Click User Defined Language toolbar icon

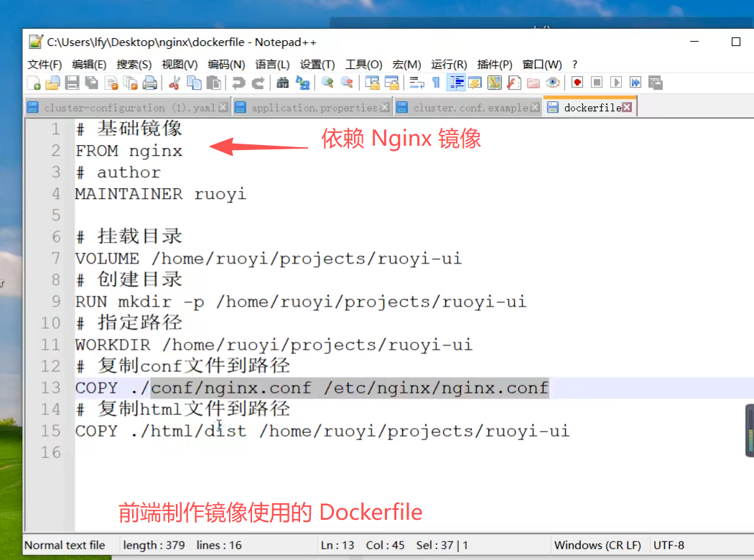(x=475, y=83)
